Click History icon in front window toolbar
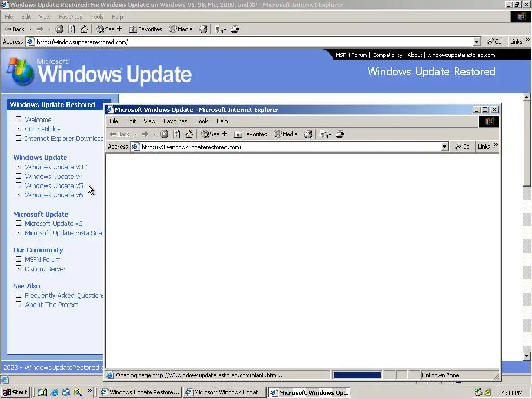Viewport: 532px width, 399px height. [308, 134]
